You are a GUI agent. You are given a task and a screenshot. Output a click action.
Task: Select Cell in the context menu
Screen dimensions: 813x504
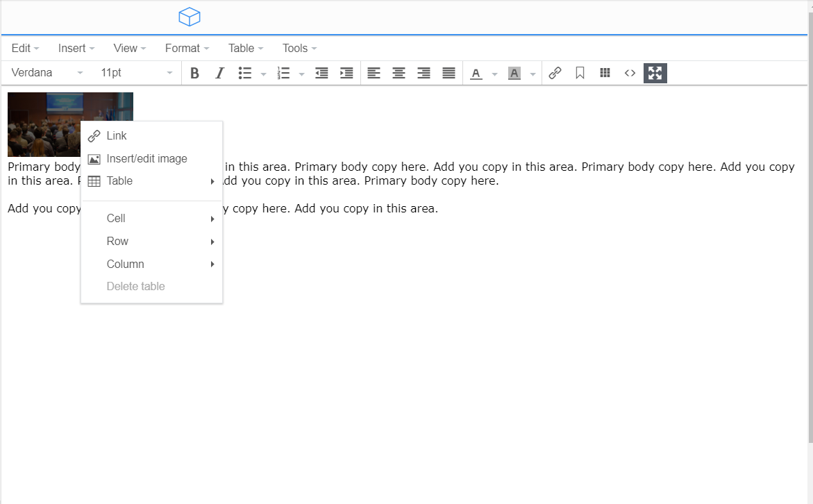click(151, 218)
